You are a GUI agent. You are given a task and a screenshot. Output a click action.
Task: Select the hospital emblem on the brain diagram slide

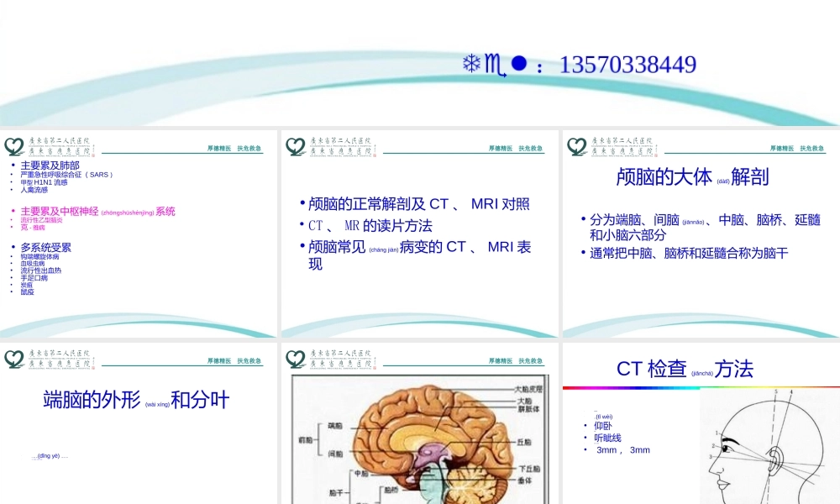tap(296, 358)
